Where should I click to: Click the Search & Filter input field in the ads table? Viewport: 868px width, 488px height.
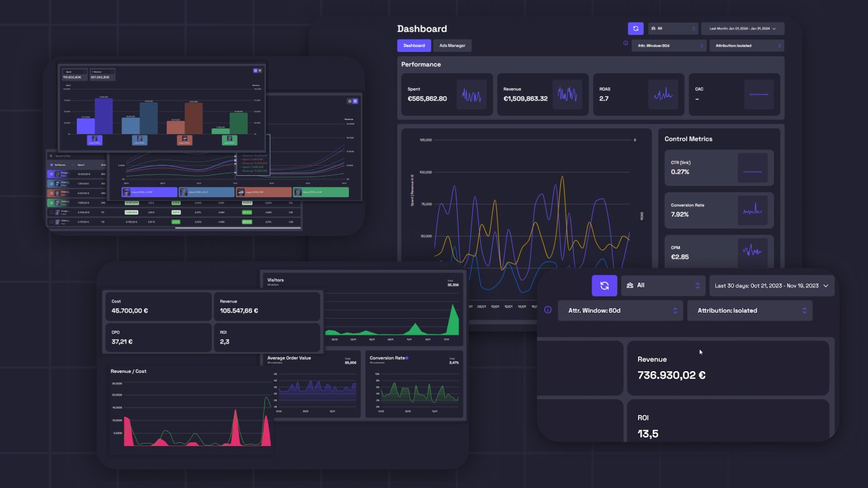[69, 155]
